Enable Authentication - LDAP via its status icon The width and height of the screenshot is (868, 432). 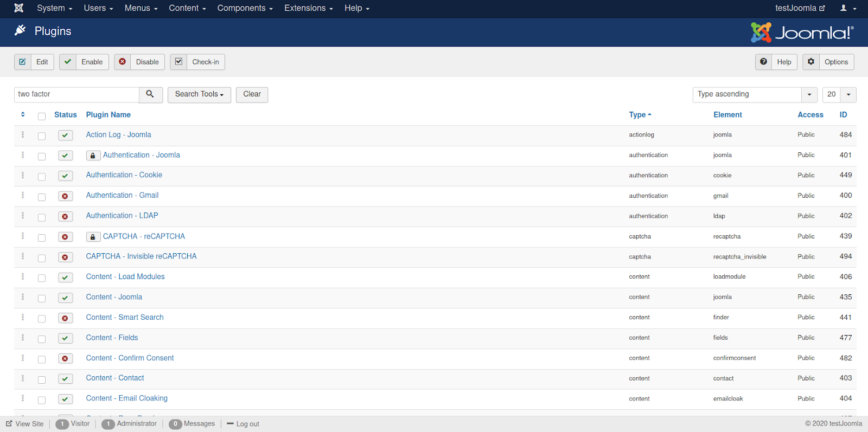65,216
